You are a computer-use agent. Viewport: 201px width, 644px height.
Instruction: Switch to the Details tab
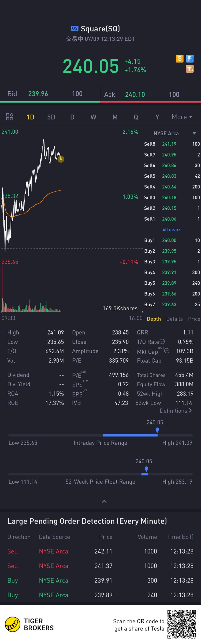(x=174, y=319)
